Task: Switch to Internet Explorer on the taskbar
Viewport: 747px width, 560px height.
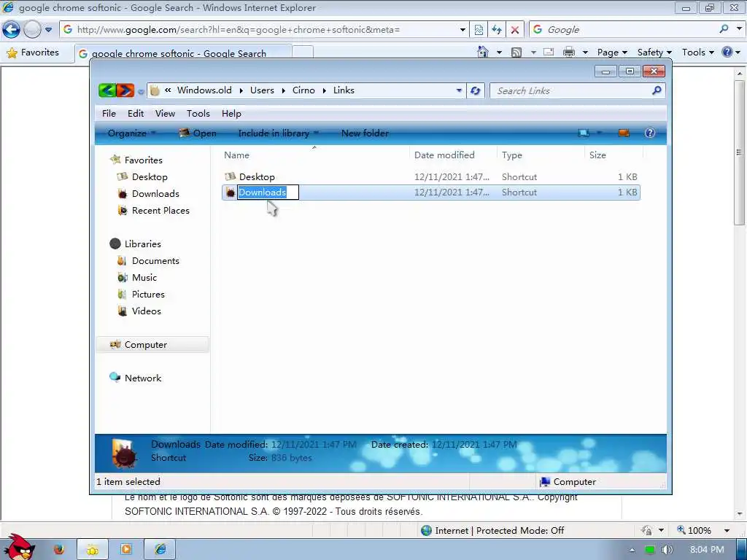Action: pyautogui.click(x=160, y=550)
